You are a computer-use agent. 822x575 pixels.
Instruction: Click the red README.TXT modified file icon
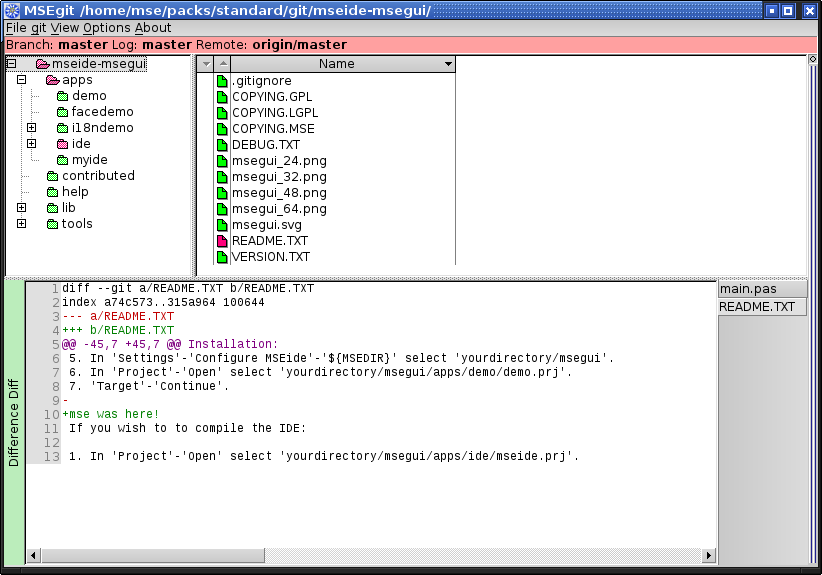pos(222,241)
